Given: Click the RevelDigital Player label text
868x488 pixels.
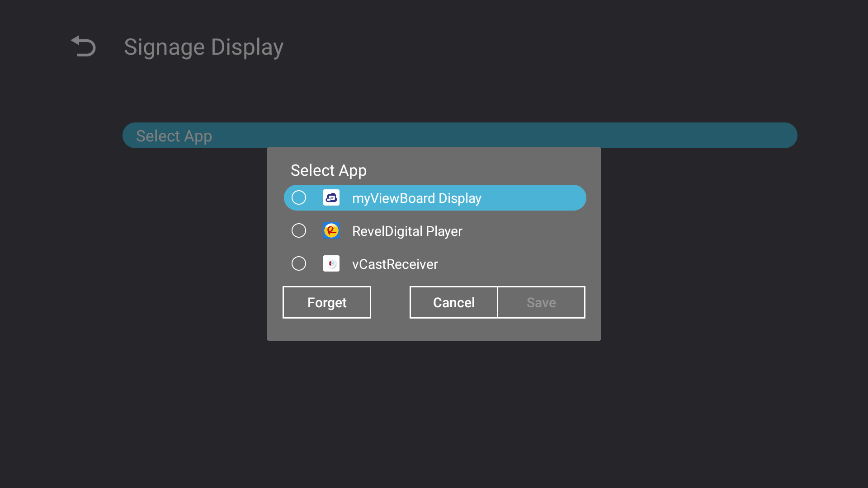Looking at the screenshot, I should [x=407, y=231].
